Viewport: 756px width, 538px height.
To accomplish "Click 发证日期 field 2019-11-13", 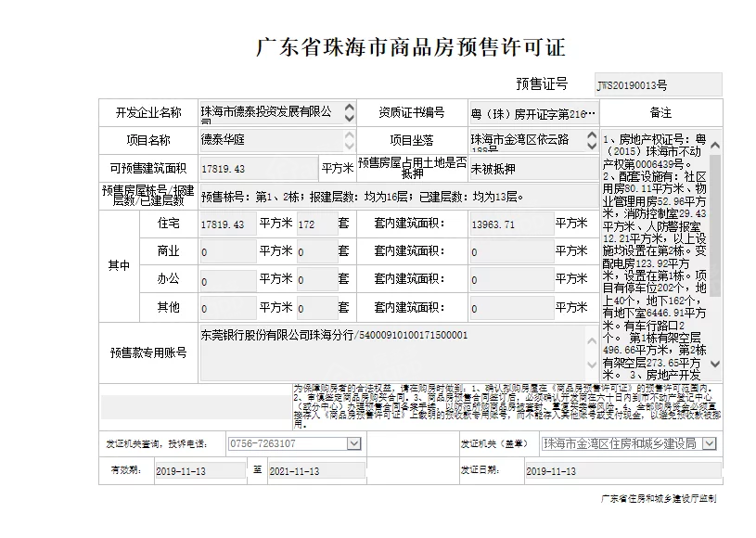I will click(x=623, y=471).
